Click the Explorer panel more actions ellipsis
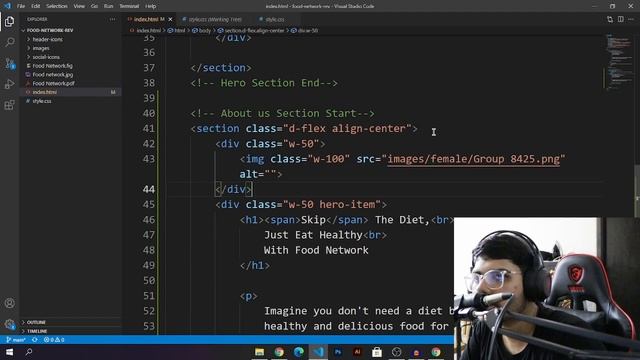Screen dimensions: 640x360 point(112,19)
